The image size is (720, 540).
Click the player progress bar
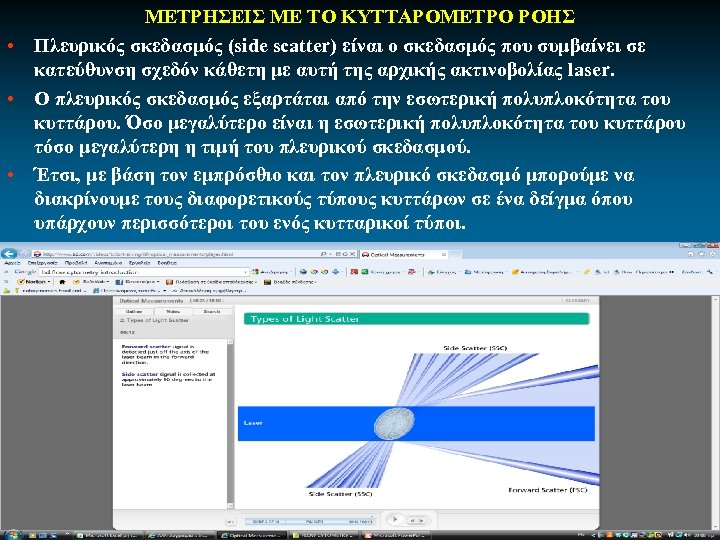tap(309, 522)
